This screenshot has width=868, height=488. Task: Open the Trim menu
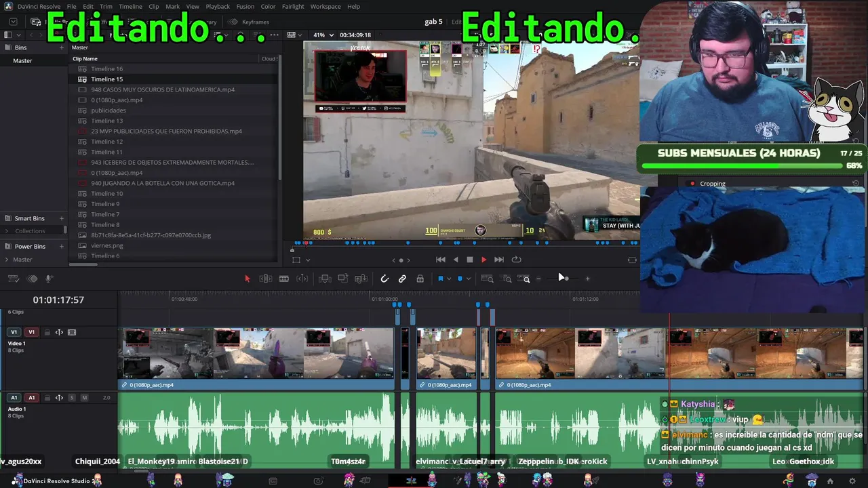click(x=106, y=6)
